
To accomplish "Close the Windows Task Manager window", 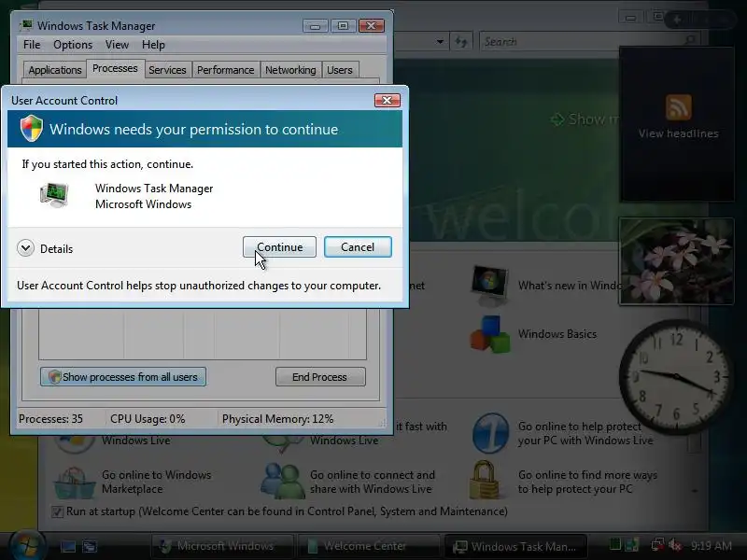I will coord(372,26).
